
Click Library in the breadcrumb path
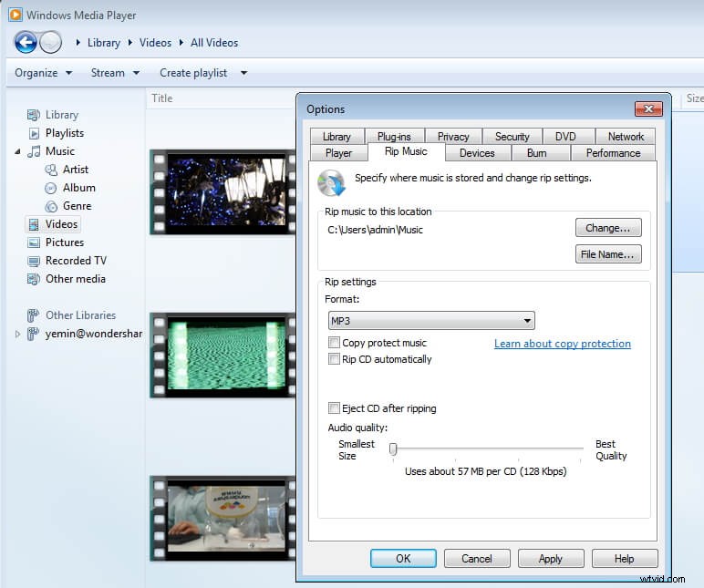pyautogui.click(x=104, y=43)
